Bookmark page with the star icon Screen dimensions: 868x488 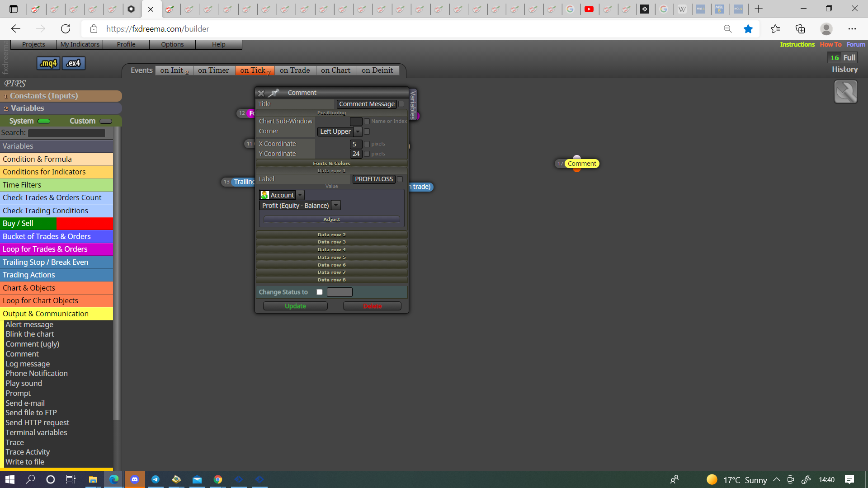click(748, 29)
